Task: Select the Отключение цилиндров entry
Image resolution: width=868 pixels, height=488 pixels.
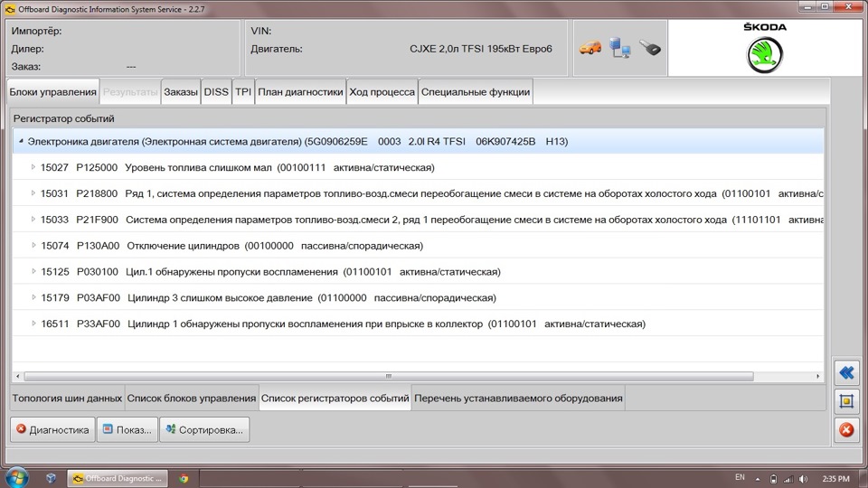Action: coord(418,245)
